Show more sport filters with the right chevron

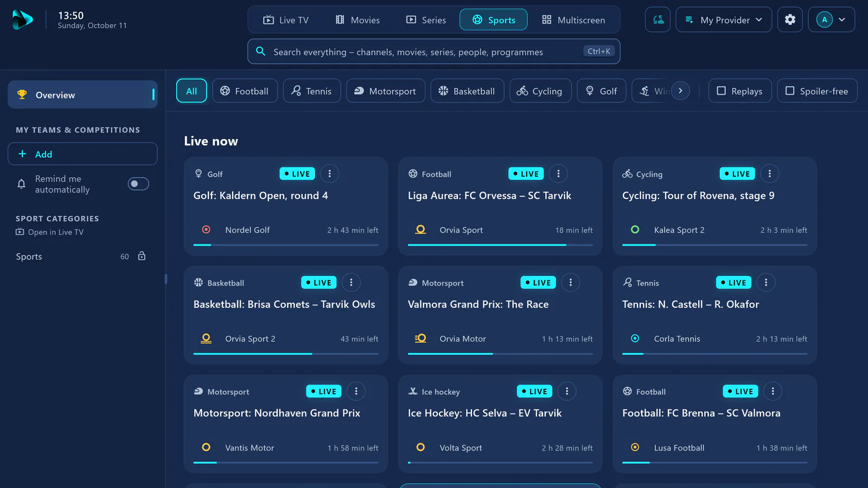(680, 91)
